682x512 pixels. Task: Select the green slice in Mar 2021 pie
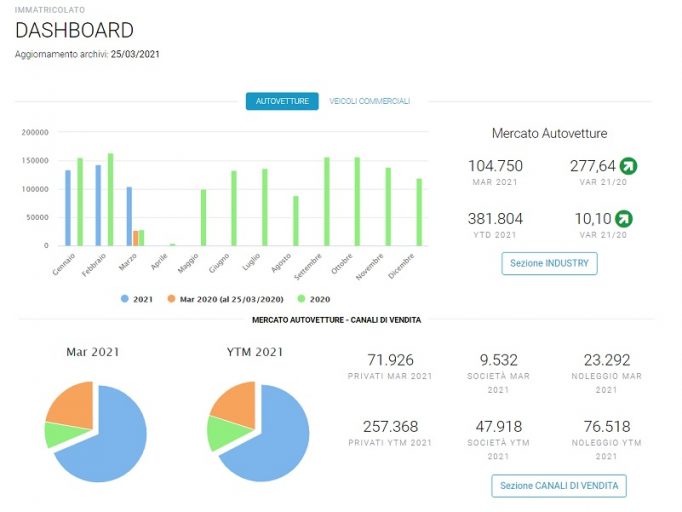[x=61, y=435]
